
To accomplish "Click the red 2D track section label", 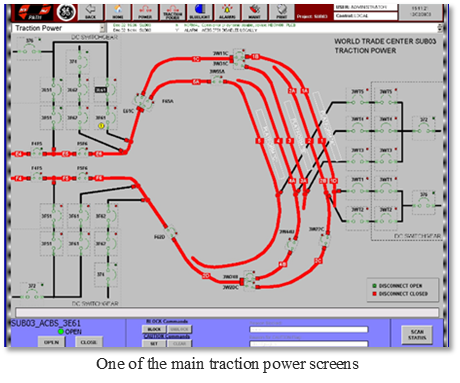I will click(x=206, y=276).
